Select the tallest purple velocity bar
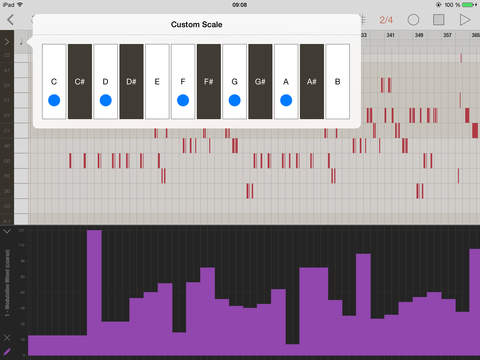This screenshot has height=360, width=480. click(94, 293)
